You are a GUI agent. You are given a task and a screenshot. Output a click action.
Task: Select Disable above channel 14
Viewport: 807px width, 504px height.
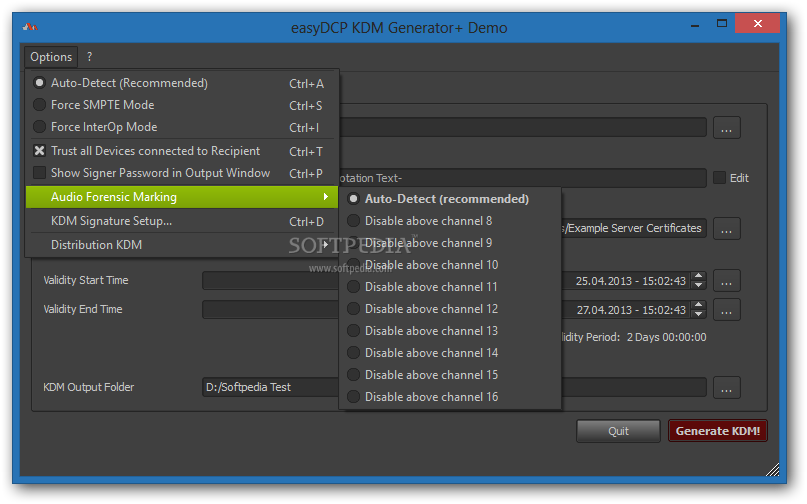coord(450,353)
